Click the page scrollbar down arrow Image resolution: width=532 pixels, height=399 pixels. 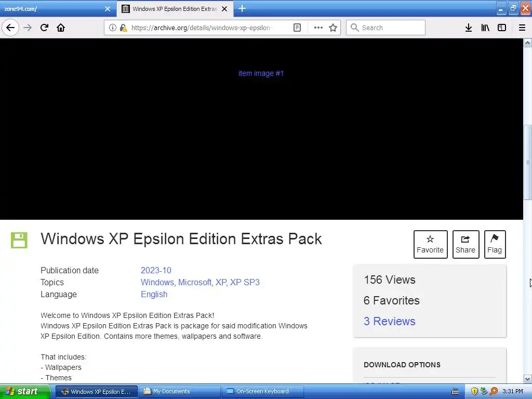(x=528, y=379)
